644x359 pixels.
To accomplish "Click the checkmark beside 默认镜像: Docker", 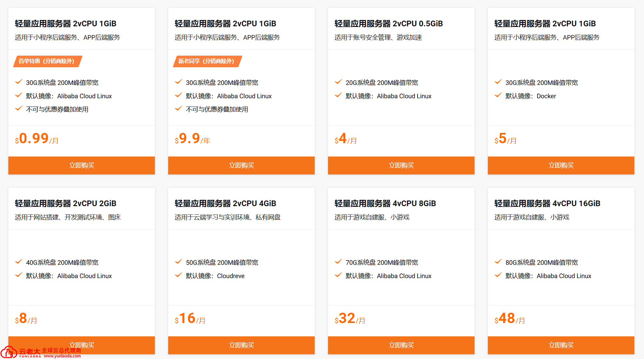I will coord(498,96).
